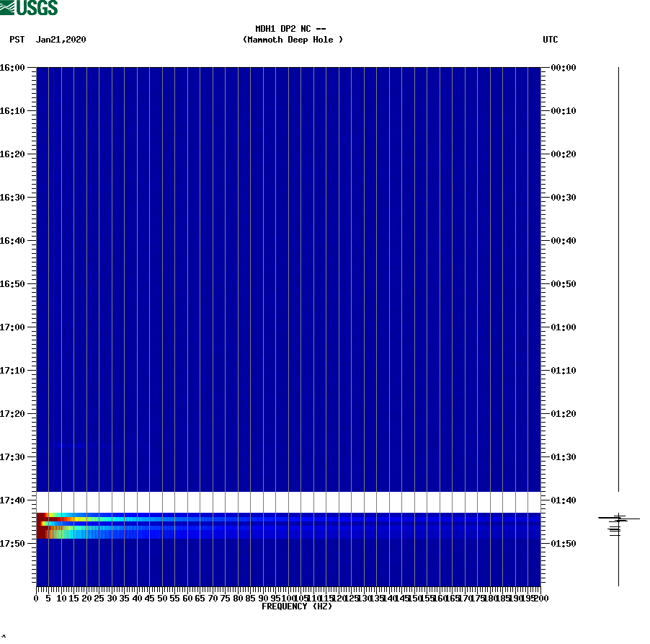
Task: Click the white gap row near 17:40
Action: tap(288, 499)
